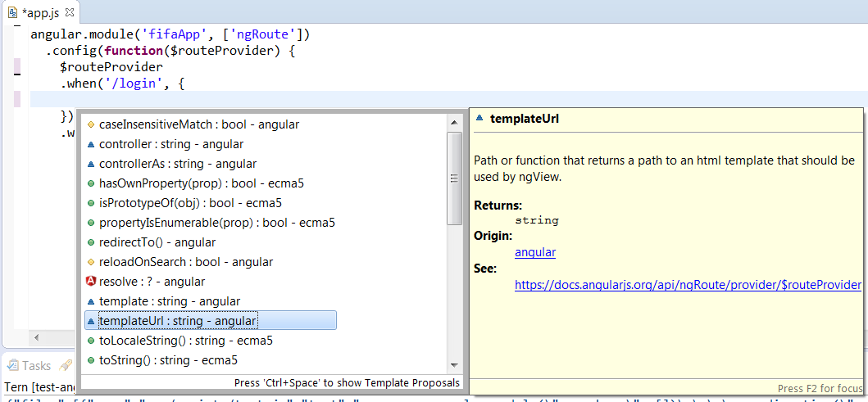Click the triangle icon beside controllerAs
Image resolution: width=868 pixels, height=402 pixels.
click(91, 165)
